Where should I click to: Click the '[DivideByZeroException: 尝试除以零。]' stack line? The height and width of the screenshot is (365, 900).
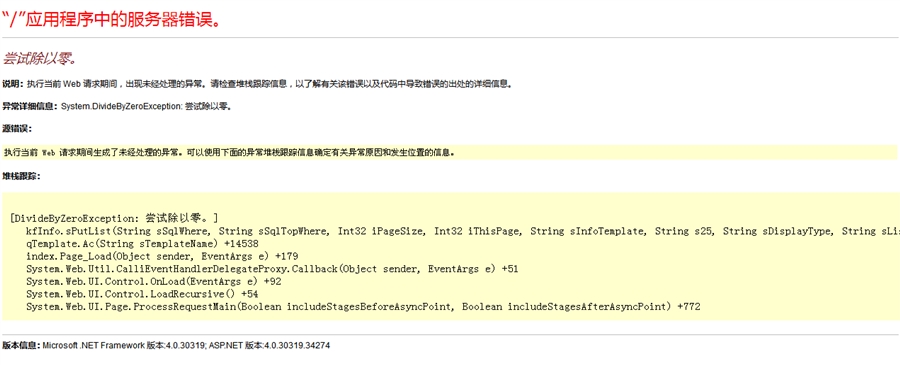pos(114,219)
